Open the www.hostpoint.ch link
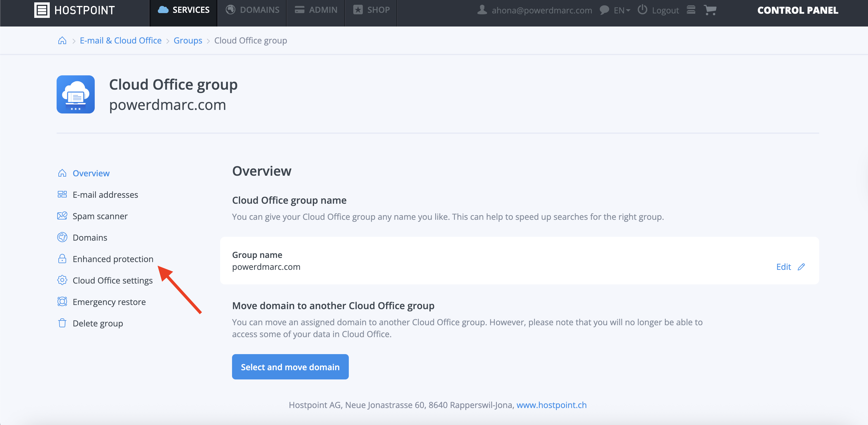Image resolution: width=868 pixels, height=425 pixels. point(551,405)
